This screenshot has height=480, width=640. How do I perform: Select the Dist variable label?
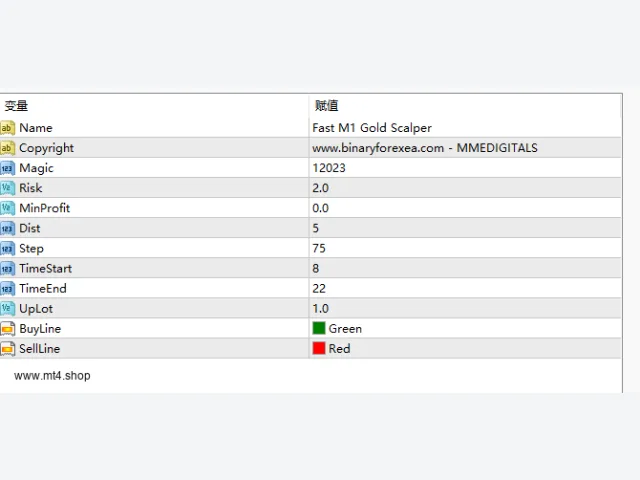pos(30,228)
